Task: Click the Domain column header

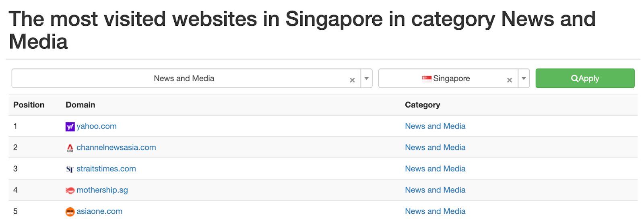Action: (80, 105)
